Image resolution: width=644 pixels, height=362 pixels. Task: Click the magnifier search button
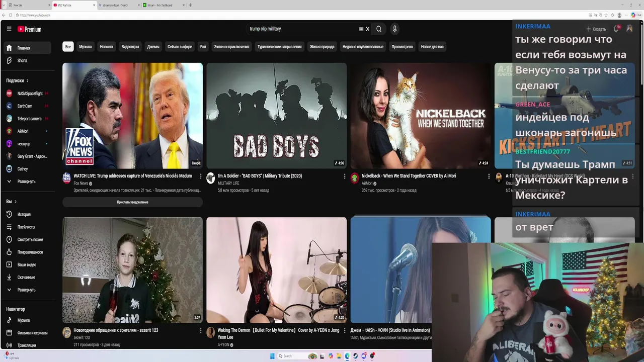pos(379,29)
